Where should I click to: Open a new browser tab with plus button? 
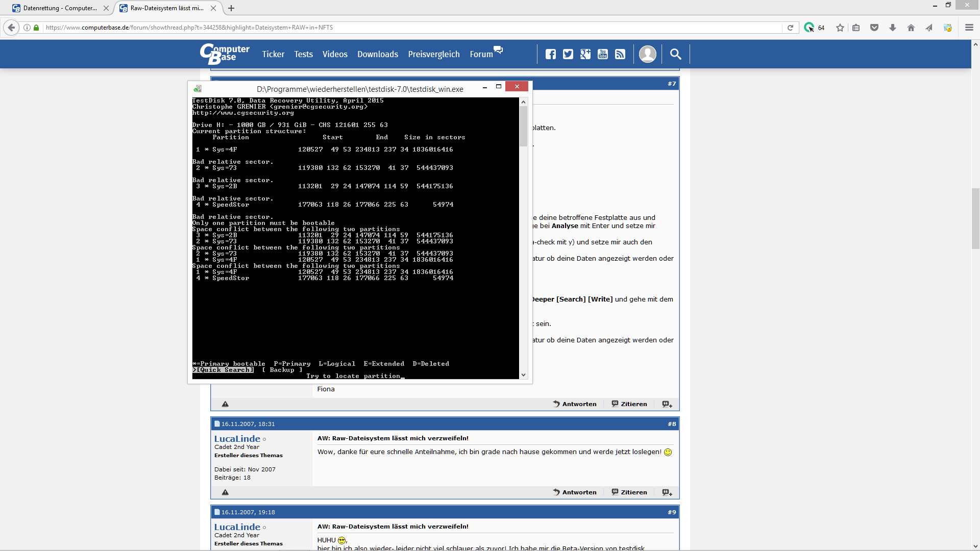coord(231,8)
